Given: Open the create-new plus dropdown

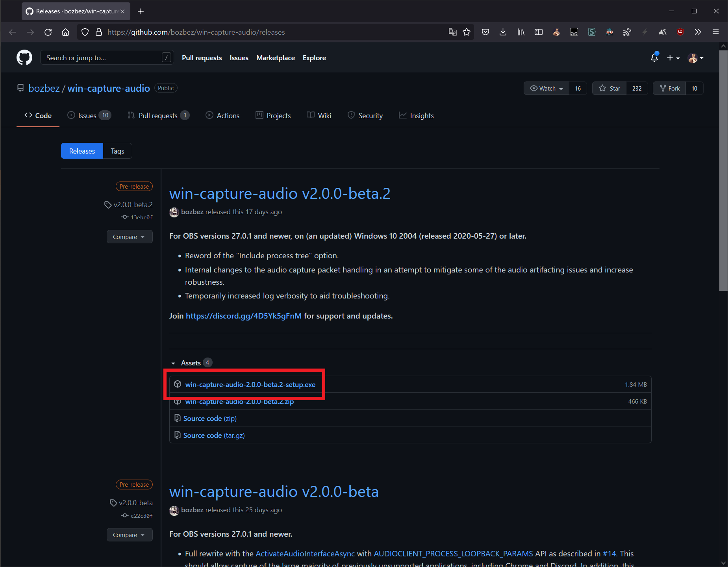Looking at the screenshot, I should pyautogui.click(x=674, y=57).
